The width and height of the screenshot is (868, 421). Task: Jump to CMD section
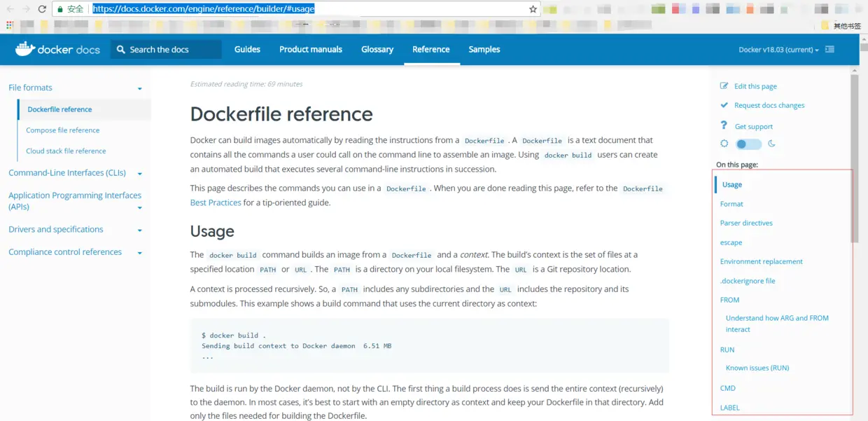tap(728, 388)
